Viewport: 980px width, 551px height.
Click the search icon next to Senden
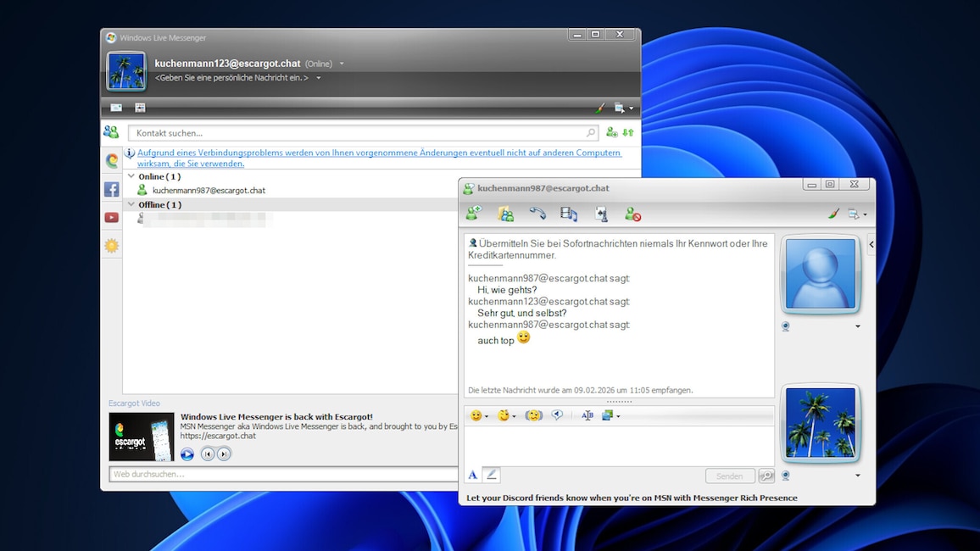[766, 476]
